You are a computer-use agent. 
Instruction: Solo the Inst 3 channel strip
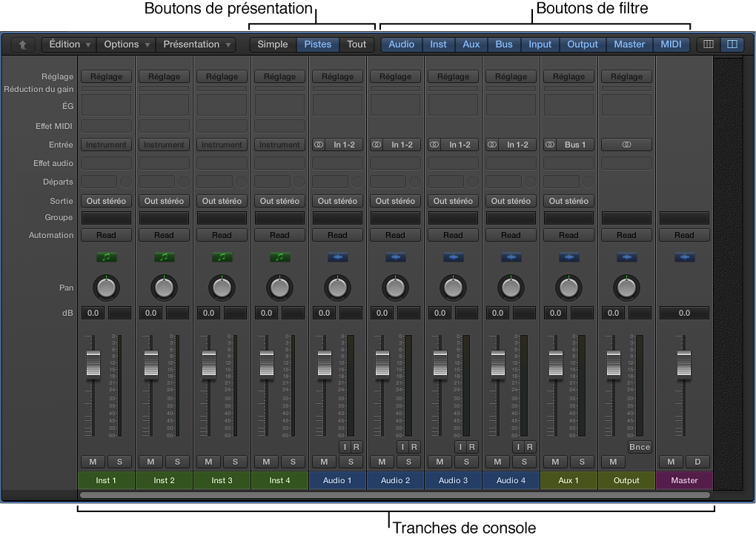click(x=235, y=462)
